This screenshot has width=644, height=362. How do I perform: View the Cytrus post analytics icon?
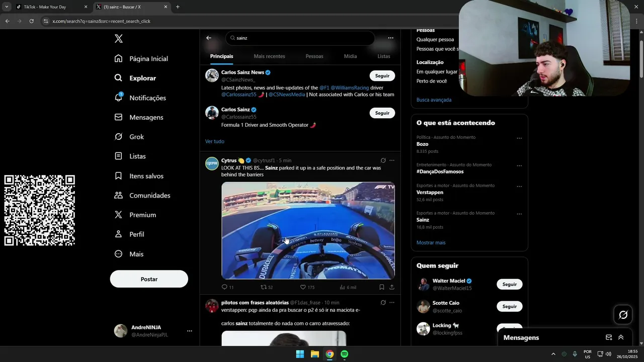(343, 287)
